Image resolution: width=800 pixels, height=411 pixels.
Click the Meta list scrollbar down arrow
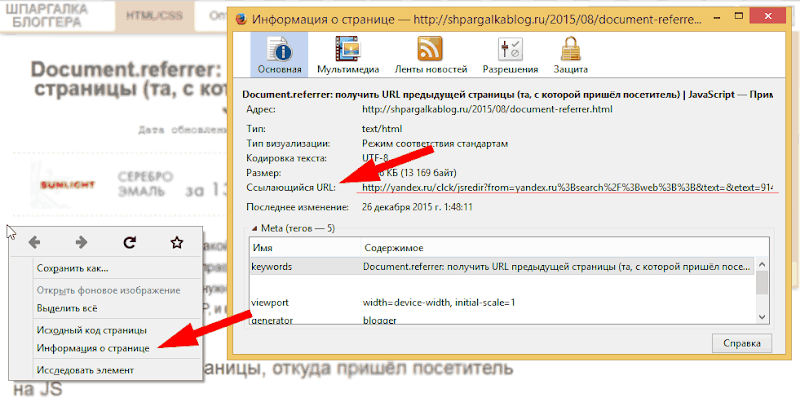[762, 317]
